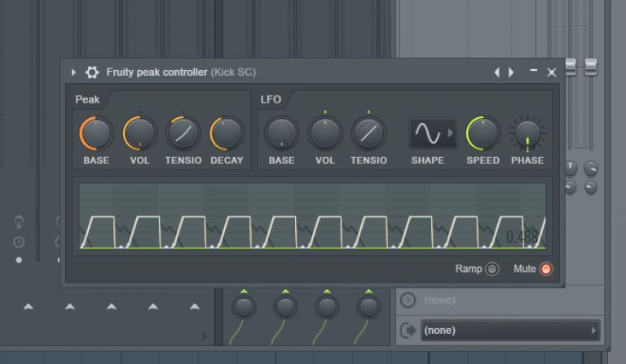Click the left mixer fader handle at top right
Viewport: 626px width, 364px height.
(571, 67)
